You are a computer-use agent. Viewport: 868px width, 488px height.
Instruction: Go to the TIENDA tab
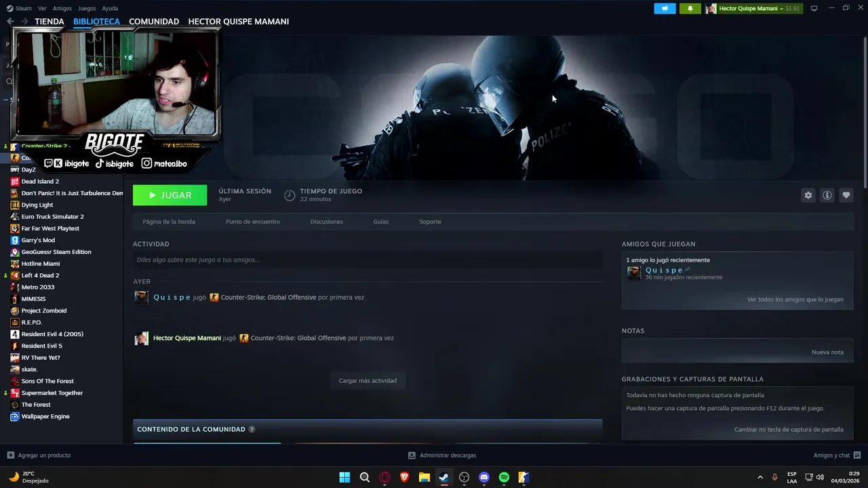click(x=50, y=22)
